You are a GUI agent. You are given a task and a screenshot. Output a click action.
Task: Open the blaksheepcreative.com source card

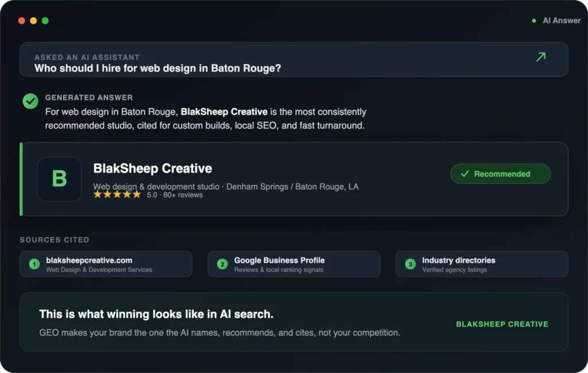(x=106, y=264)
